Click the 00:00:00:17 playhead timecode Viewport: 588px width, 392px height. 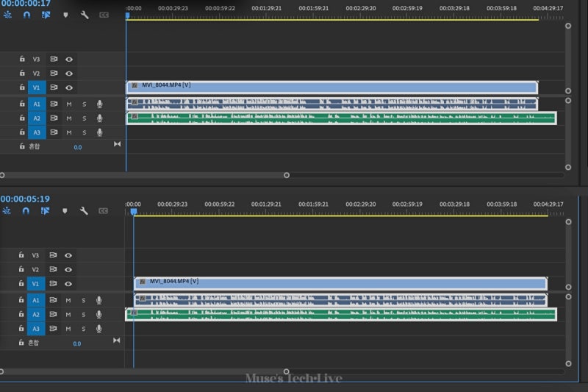pyautogui.click(x=26, y=3)
